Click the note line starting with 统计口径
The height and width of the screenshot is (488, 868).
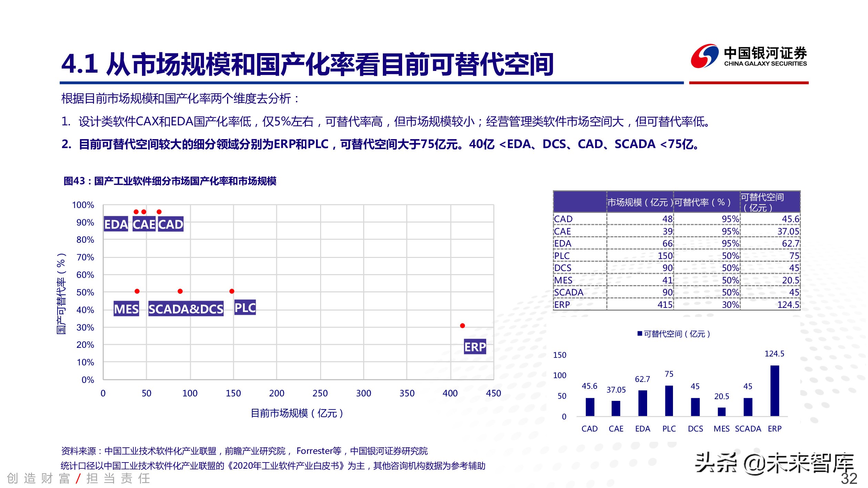[273, 466]
